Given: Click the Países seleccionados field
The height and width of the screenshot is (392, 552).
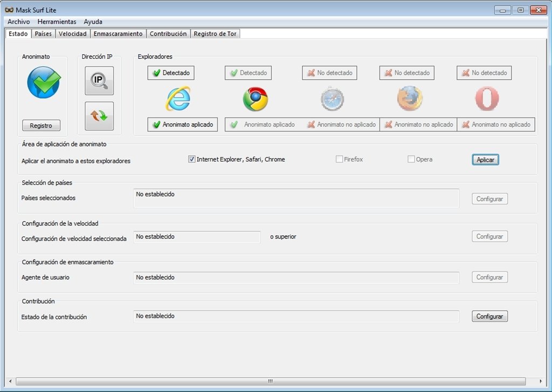Looking at the screenshot, I should click(296, 198).
